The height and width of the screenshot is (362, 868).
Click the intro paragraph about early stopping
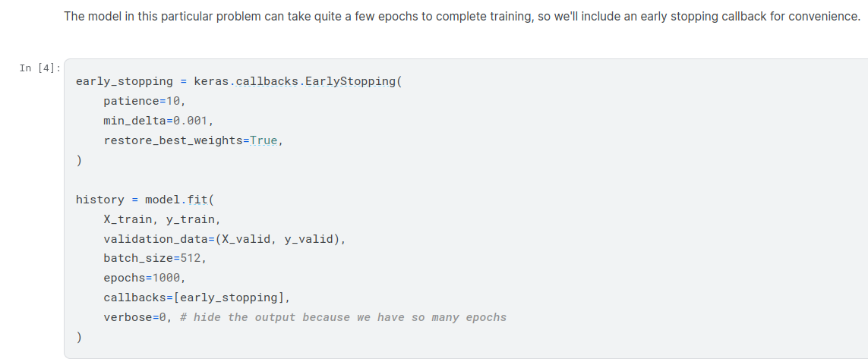(462, 17)
